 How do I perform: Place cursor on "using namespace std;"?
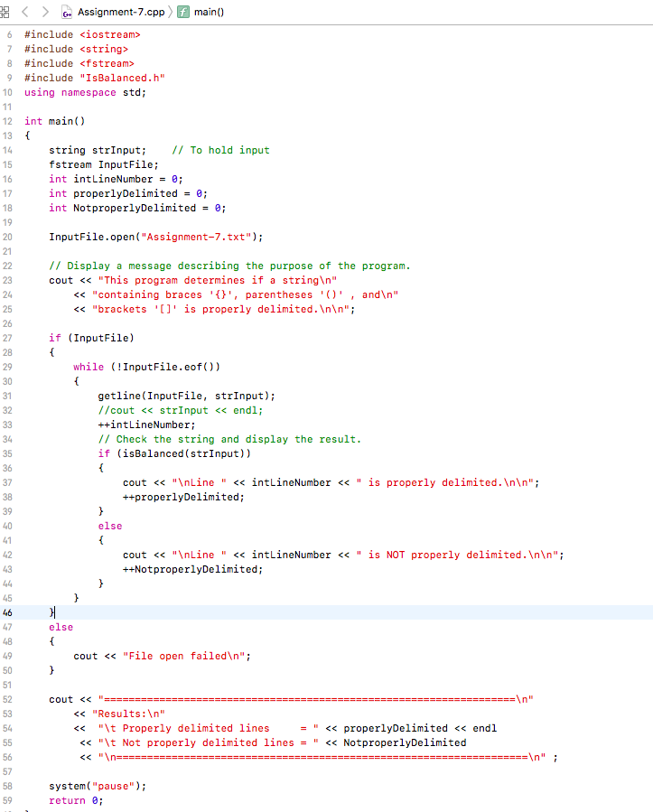[x=86, y=93]
